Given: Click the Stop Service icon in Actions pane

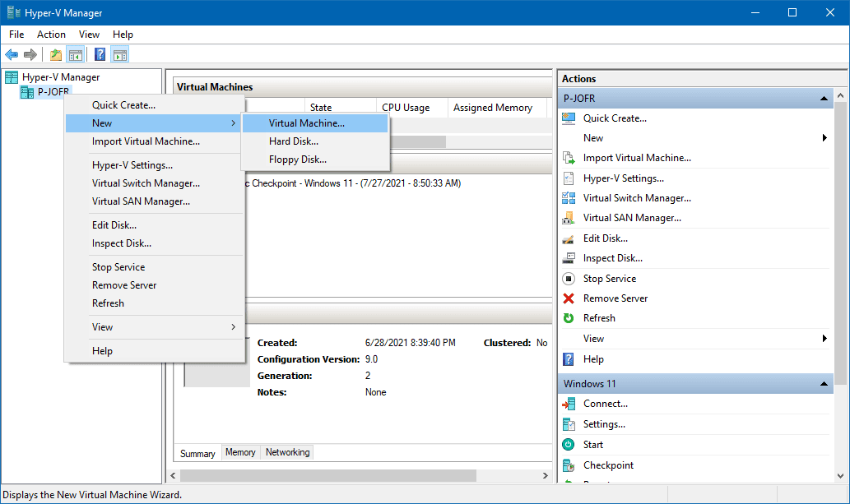Looking at the screenshot, I should point(569,279).
